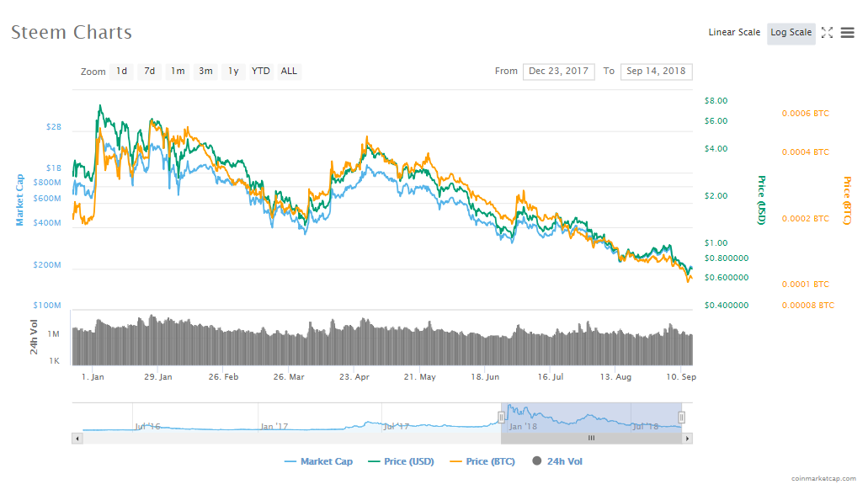Click the 10. Sep date label

[681, 377]
